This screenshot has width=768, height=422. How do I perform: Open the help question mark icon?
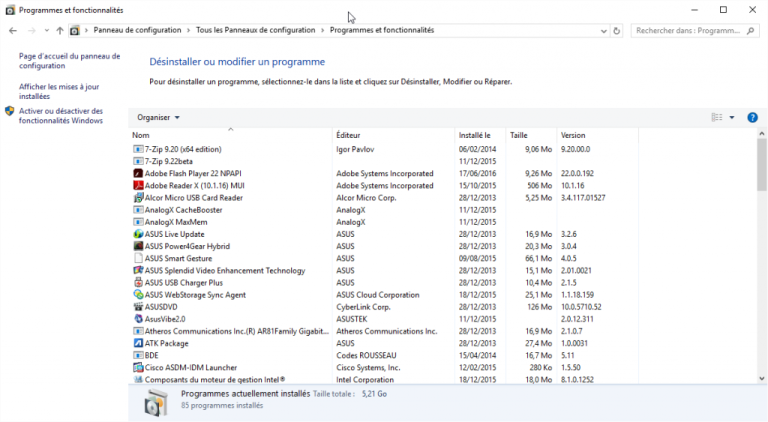click(752, 117)
